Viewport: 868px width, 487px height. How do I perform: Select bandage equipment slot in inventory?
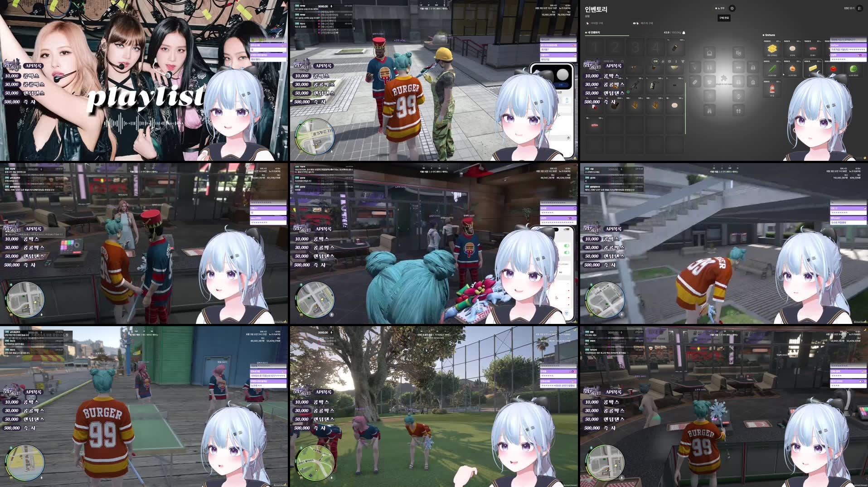tap(694, 82)
